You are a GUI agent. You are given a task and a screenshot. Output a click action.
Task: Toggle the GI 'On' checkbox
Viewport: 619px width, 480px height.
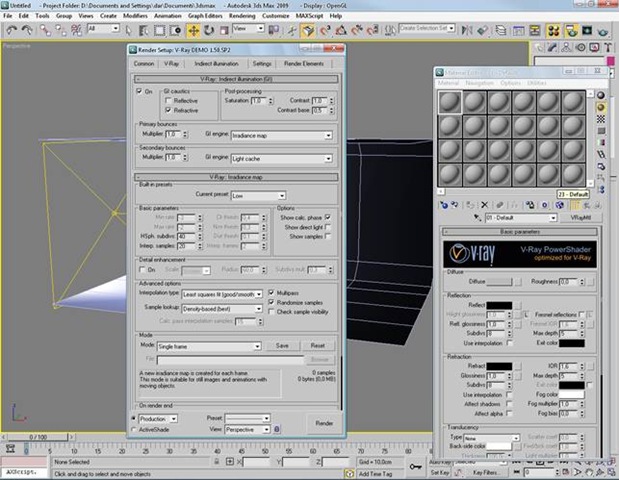pyautogui.click(x=140, y=91)
